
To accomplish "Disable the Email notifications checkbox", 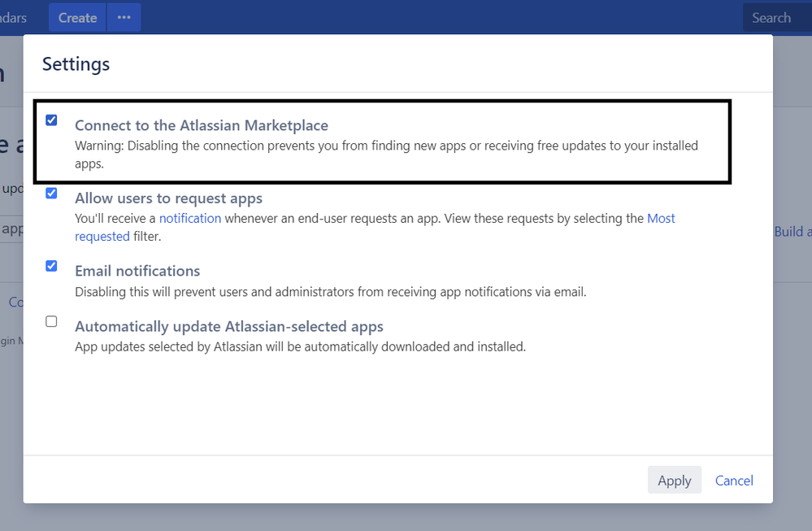I will pos(51,266).
